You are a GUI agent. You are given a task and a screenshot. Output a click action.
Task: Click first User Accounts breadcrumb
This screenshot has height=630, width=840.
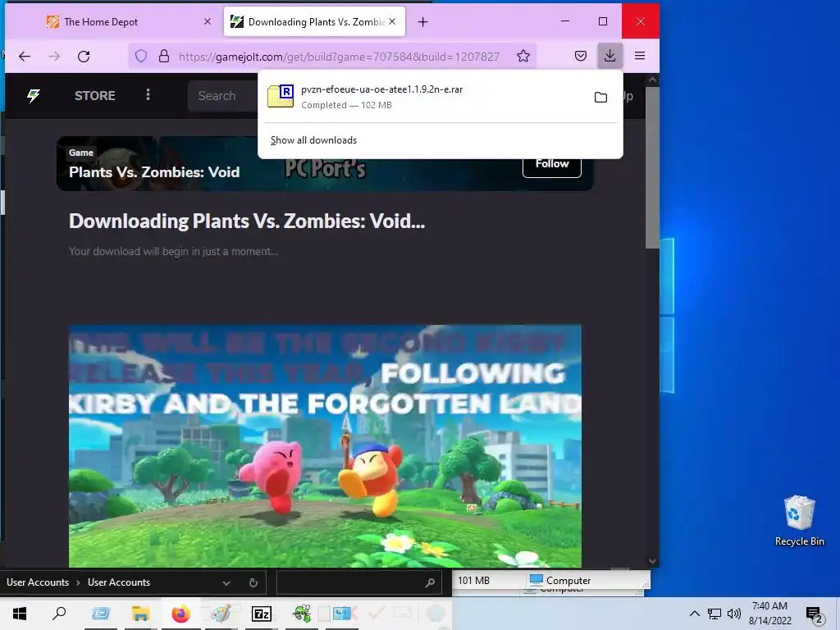tap(38, 582)
